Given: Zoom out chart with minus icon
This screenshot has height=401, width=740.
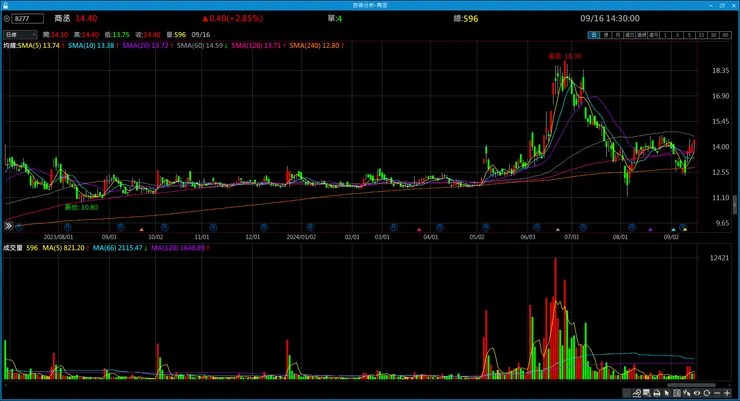Looking at the screenshot, I should click(x=717, y=393).
